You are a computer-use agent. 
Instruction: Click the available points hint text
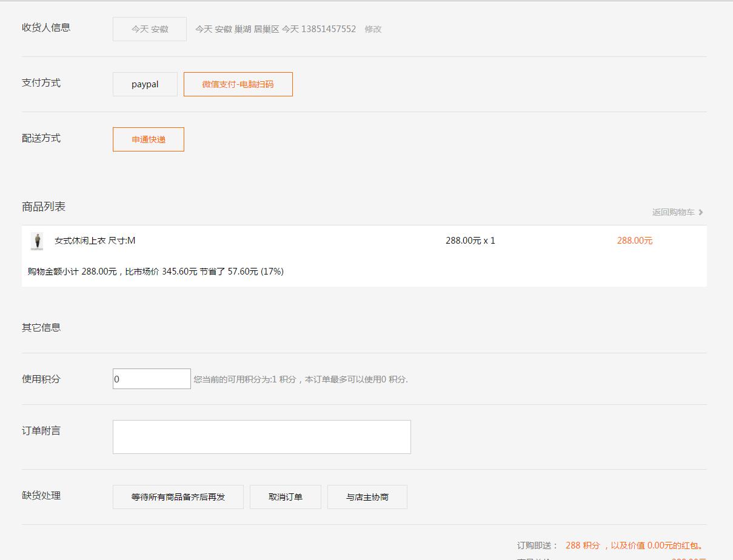300,379
